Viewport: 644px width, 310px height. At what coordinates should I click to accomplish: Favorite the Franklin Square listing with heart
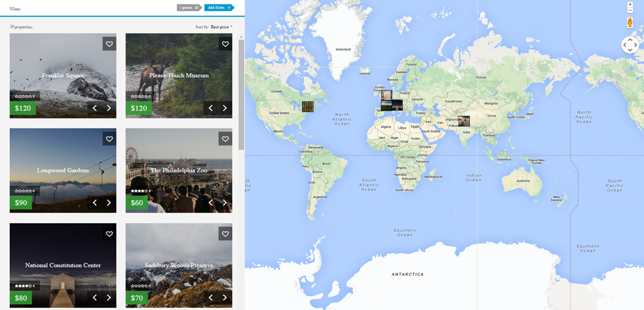109,44
